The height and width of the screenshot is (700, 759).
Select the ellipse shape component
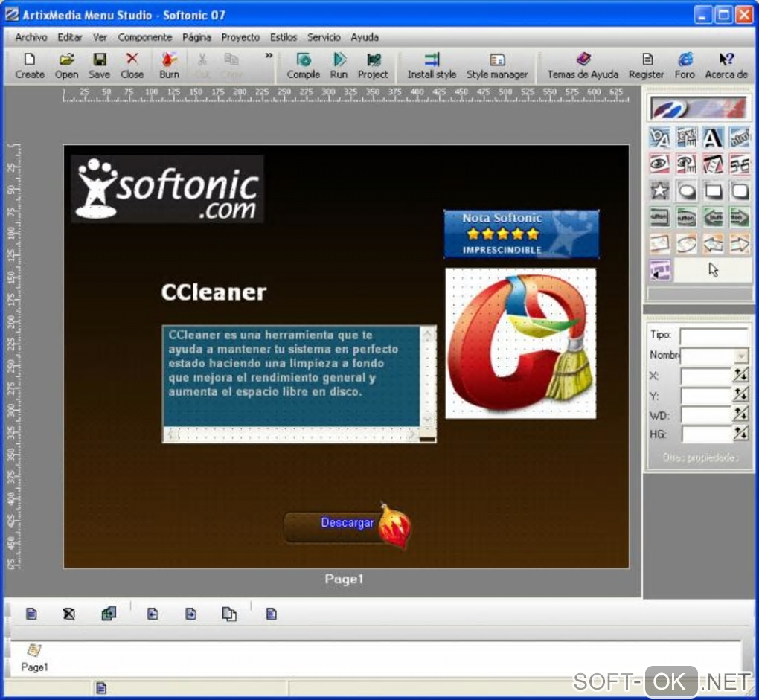686,190
